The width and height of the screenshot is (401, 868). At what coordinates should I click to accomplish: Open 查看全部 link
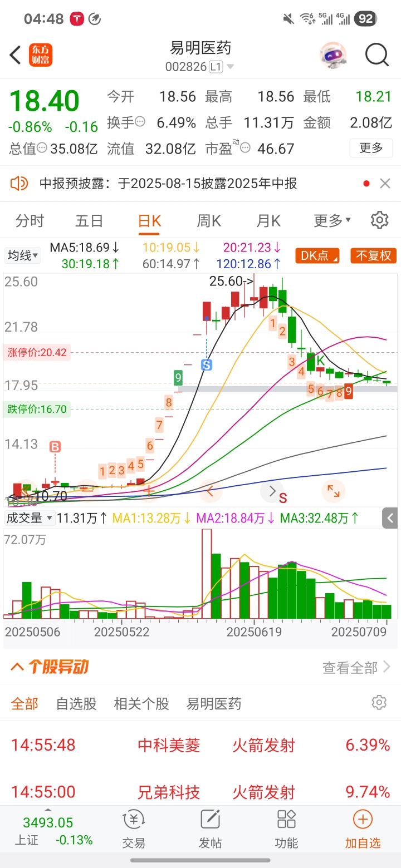tap(356, 667)
